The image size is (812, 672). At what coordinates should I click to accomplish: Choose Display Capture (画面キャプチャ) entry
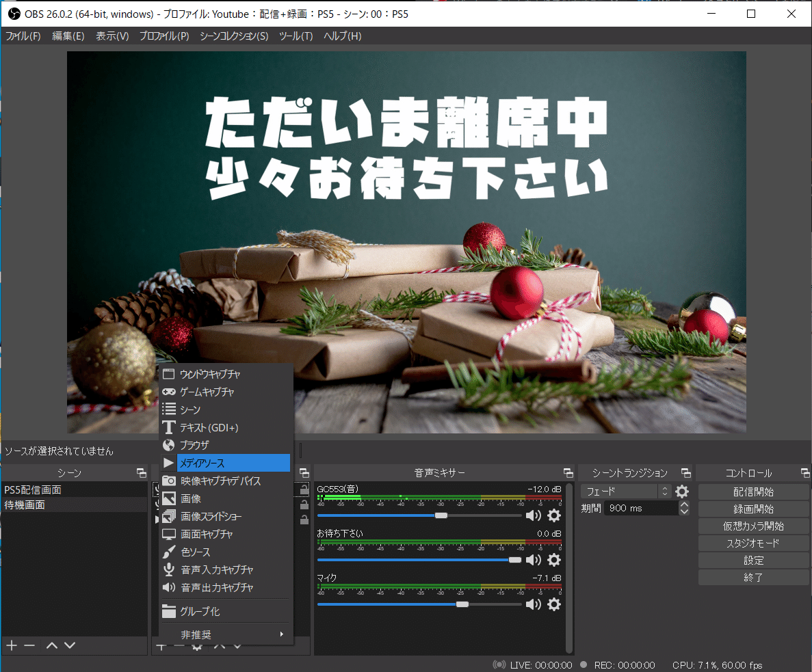point(226,534)
